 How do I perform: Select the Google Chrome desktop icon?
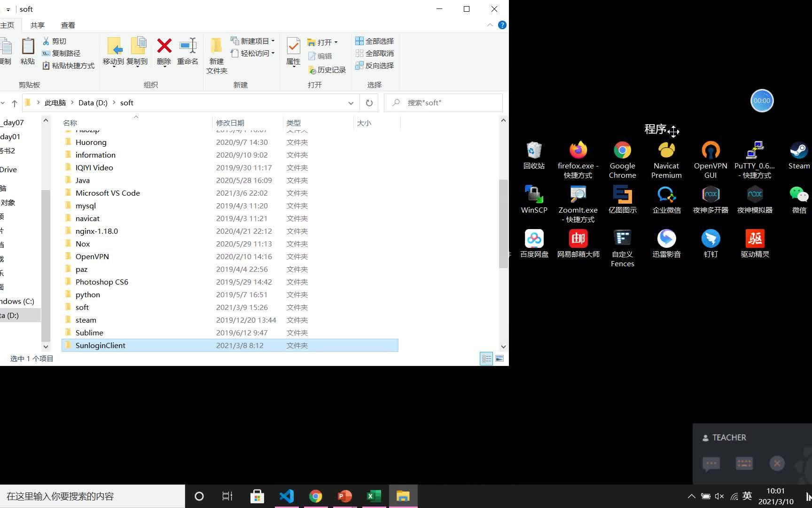tap(622, 160)
